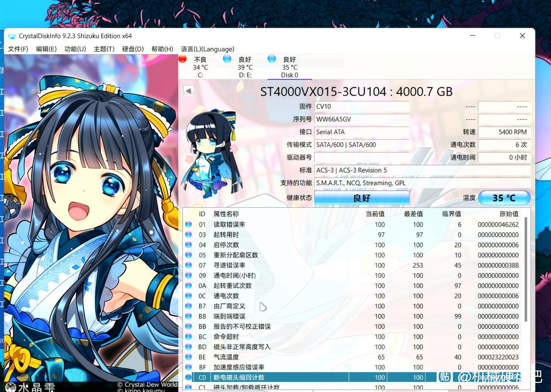The height and width of the screenshot is (392, 551).
Task: Click the 当前值 column header
Action: (x=375, y=214)
